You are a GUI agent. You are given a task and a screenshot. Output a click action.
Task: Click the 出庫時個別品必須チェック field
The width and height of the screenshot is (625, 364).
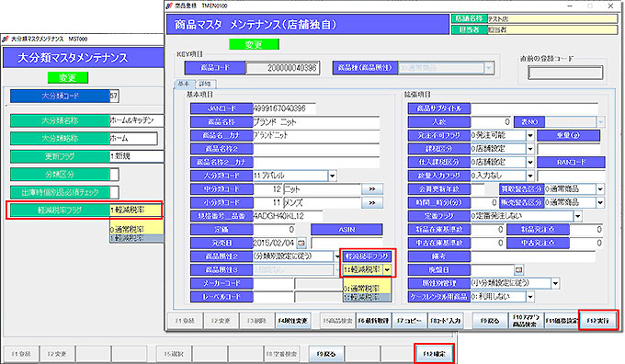coord(114,192)
